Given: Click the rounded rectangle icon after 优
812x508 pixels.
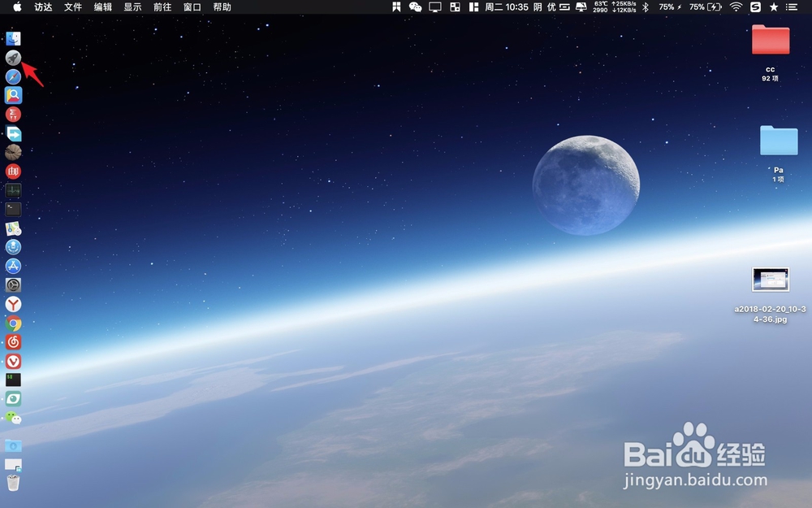Looking at the screenshot, I should [564, 7].
